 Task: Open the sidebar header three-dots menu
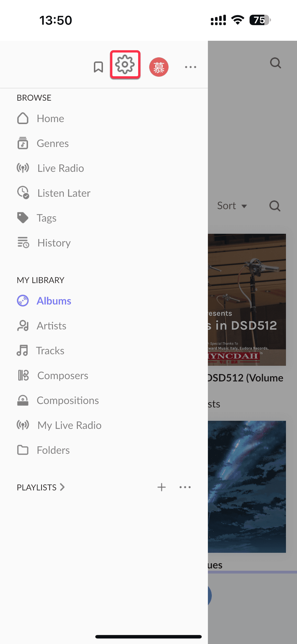pos(190,67)
